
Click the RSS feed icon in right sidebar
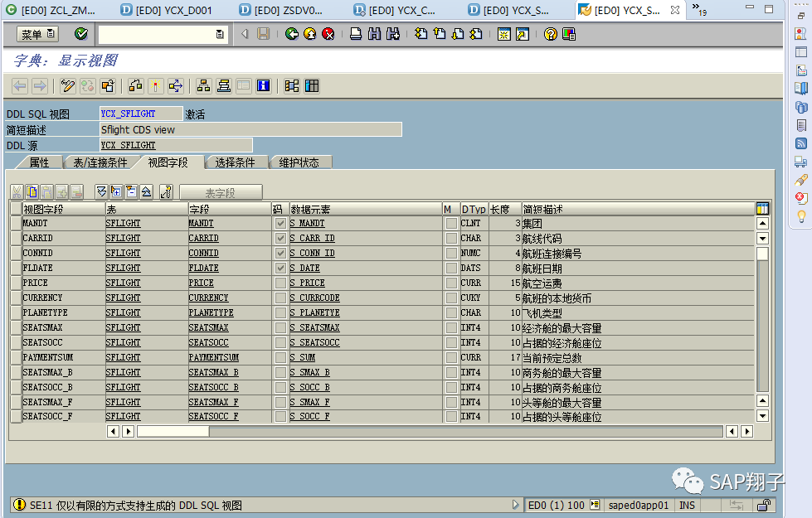pyautogui.click(x=801, y=143)
